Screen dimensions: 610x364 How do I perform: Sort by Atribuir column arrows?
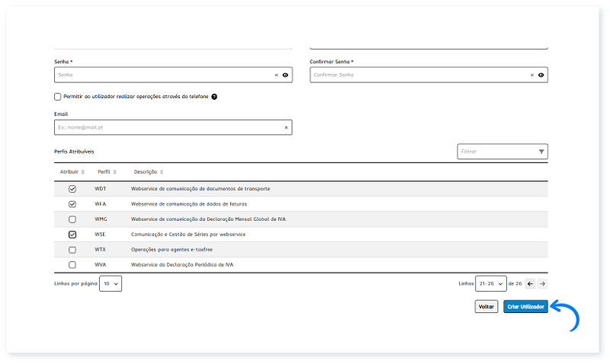[83, 172]
